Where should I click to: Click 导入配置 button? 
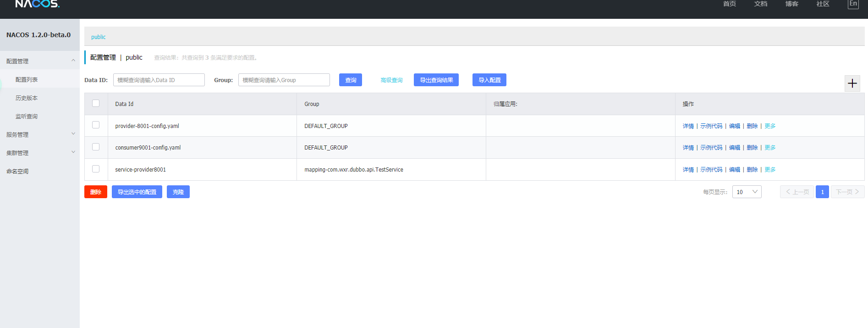click(x=489, y=80)
